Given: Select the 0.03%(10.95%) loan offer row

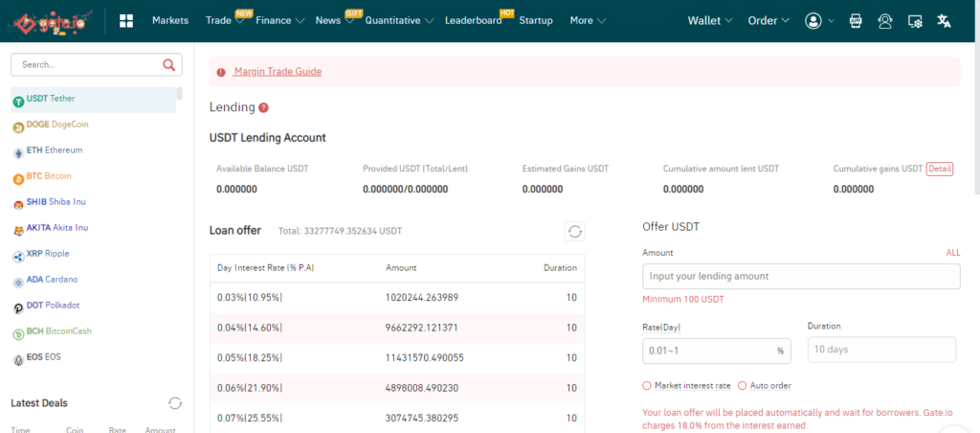Looking at the screenshot, I should (x=397, y=298).
